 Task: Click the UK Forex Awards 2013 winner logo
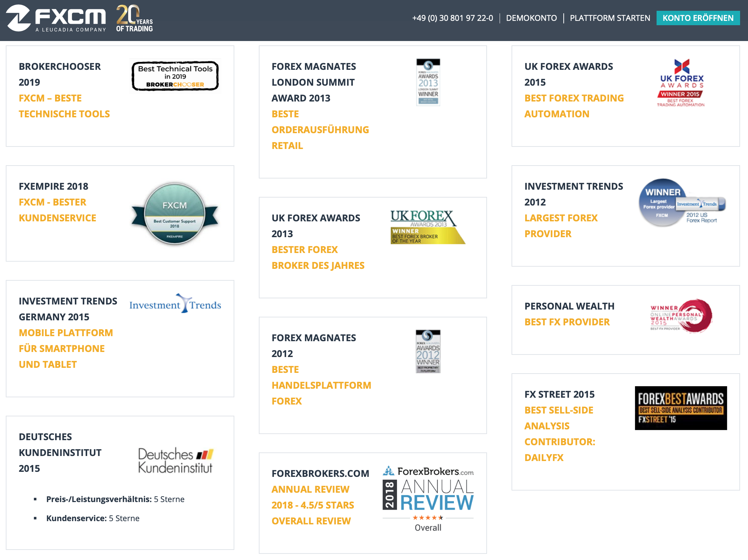coord(428,227)
